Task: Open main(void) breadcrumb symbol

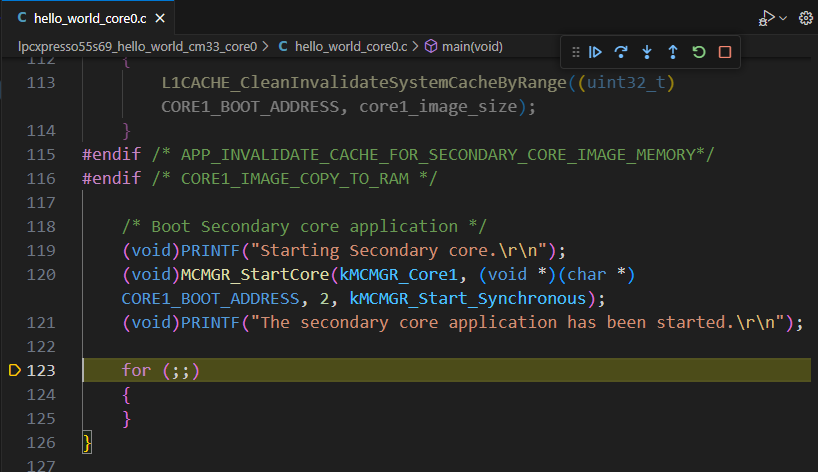Action: 472,46
